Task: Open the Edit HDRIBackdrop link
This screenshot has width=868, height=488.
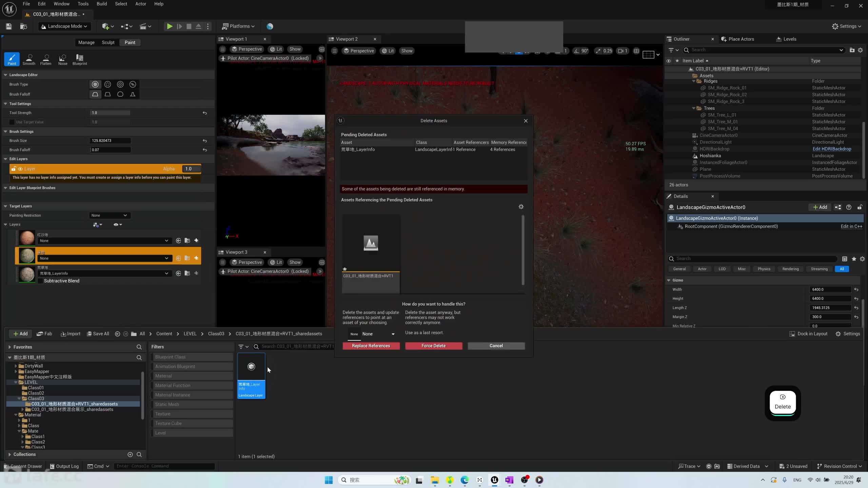Action: coord(832,149)
